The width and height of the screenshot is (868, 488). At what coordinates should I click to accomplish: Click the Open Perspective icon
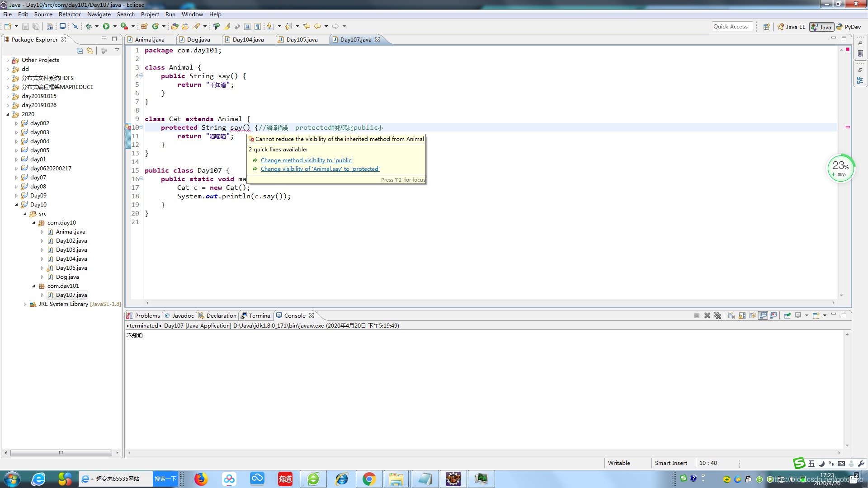pos(767,27)
